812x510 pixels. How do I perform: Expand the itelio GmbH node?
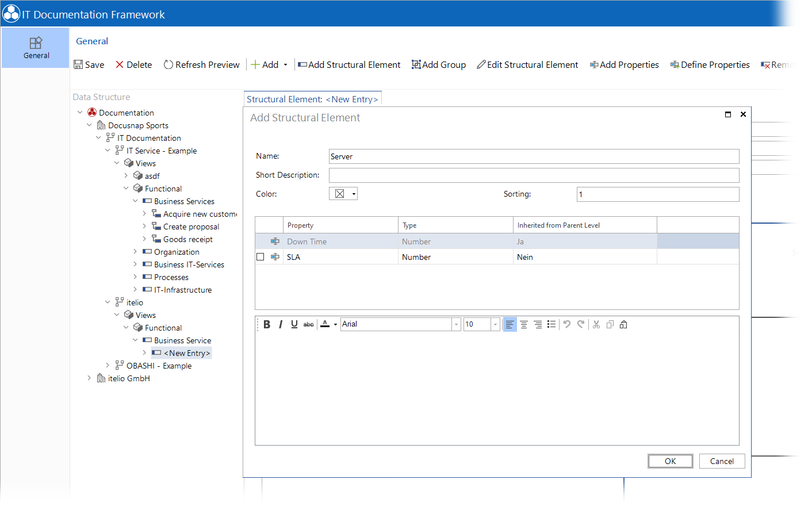coord(89,378)
